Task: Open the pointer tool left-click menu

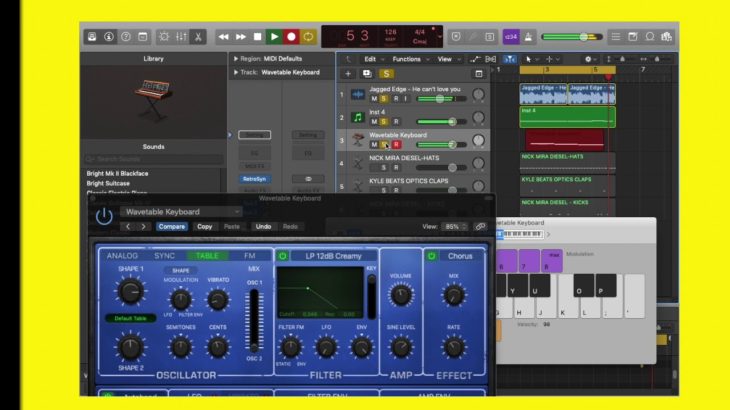Action: 530,59
